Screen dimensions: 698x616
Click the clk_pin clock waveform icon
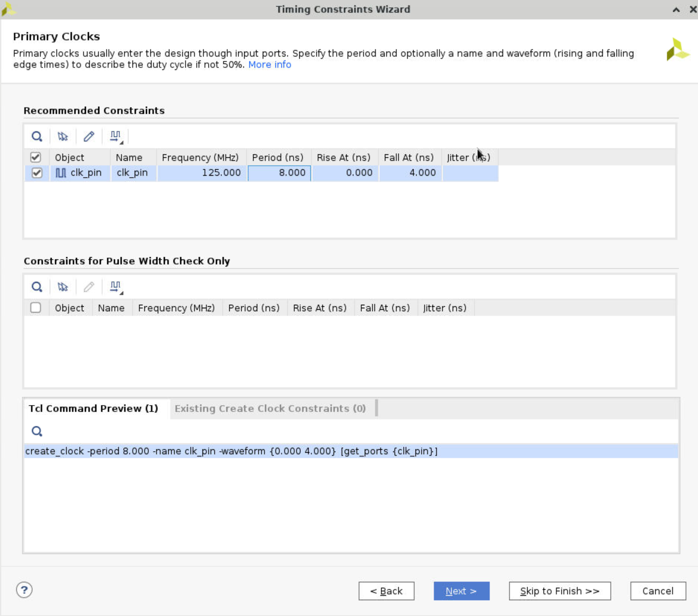pyautogui.click(x=61, y=173)
